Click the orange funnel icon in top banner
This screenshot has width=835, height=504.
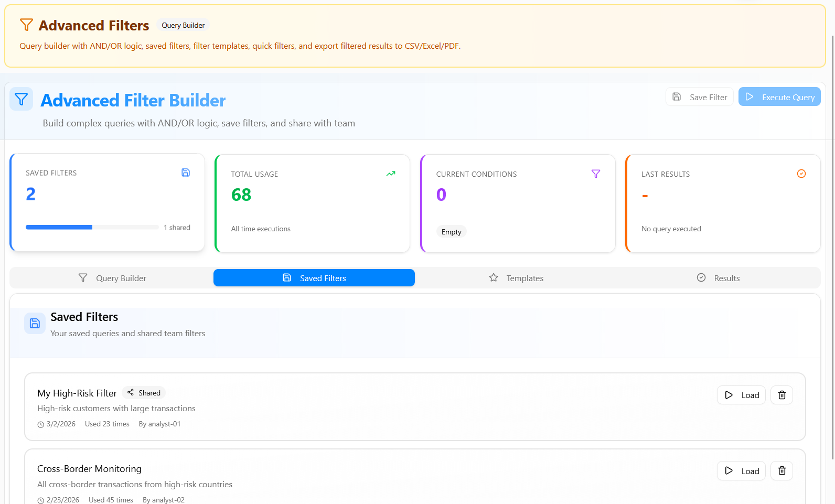pos(26,25)
